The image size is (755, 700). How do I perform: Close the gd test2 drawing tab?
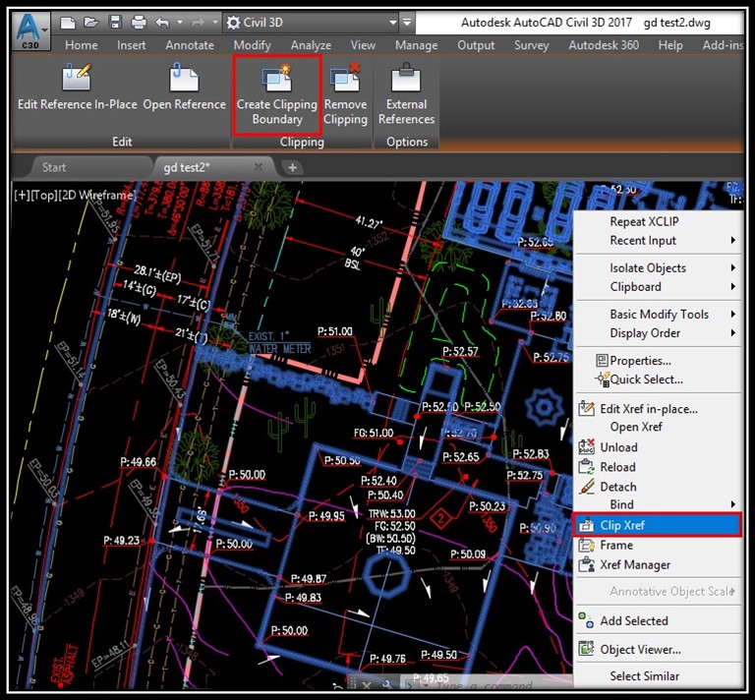(x=259, y=167)
